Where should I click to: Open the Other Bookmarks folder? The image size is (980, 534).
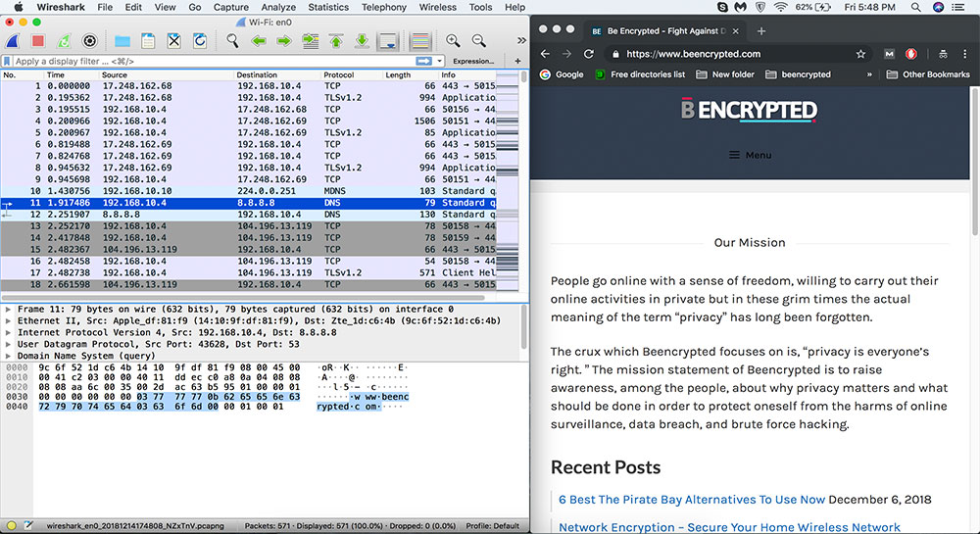tap(928, 74)
